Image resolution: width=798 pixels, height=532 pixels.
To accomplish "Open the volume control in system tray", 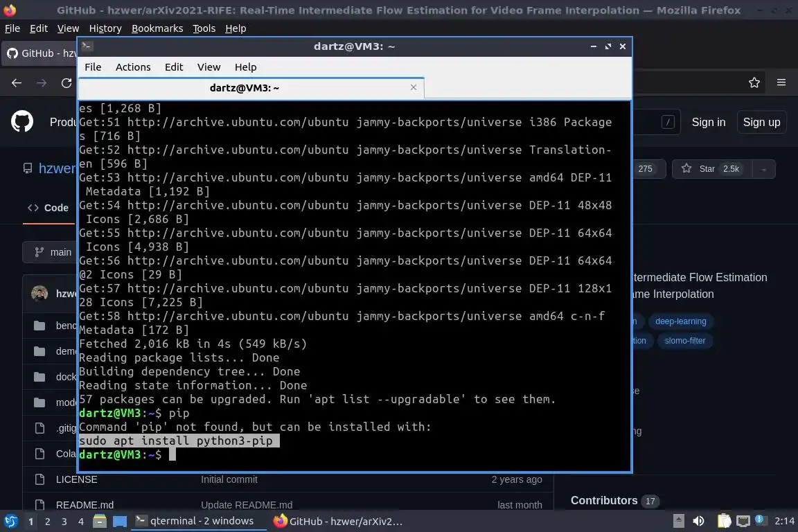I will click(698, 521).
